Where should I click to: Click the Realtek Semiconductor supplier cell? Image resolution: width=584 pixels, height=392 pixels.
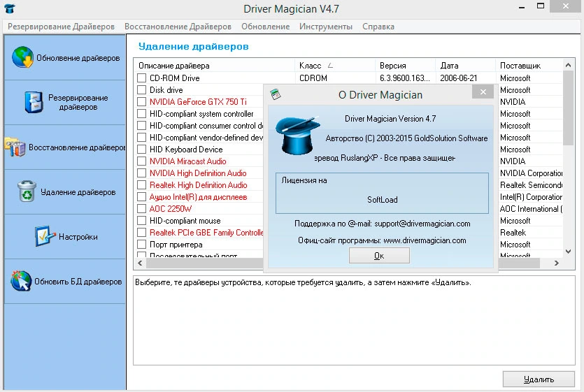(531, 185)
